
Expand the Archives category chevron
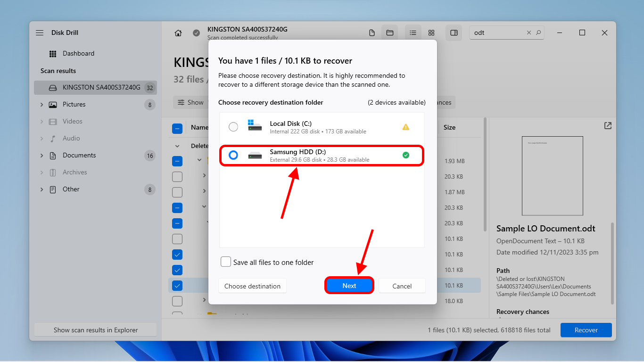[41, 172]
